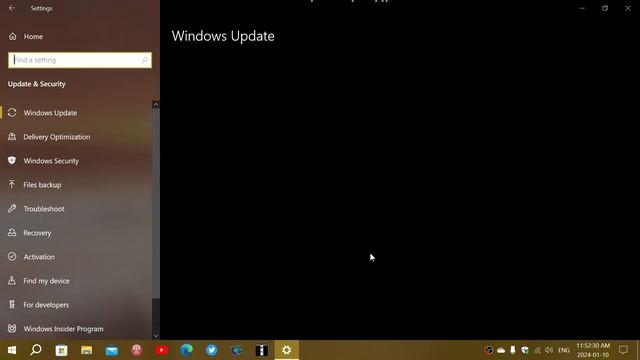Click the OneDrive cloud tray icon
The width and height of the screenshot is (640, 360).
[x=501, y=350]
